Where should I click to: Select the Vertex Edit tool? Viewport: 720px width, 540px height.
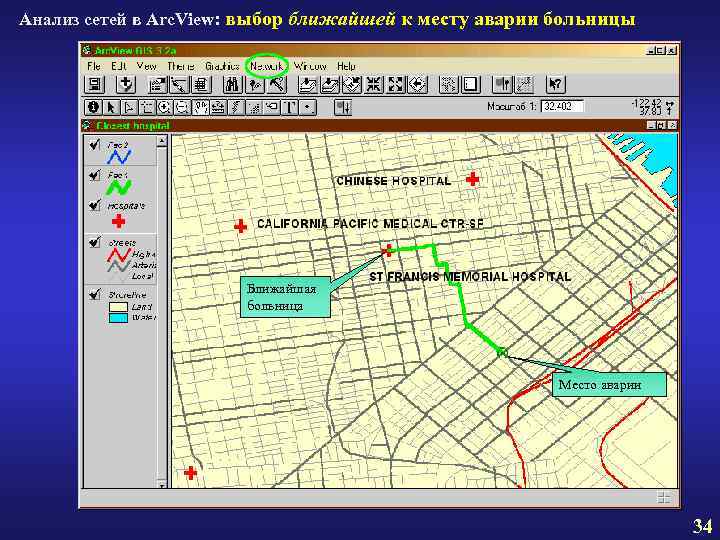[129, 107]
